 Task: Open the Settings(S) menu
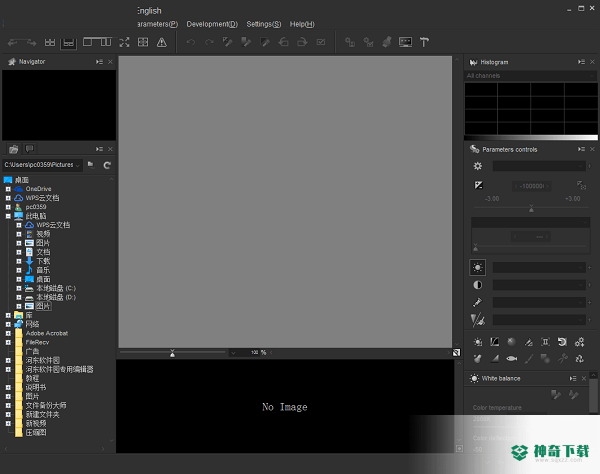click(x=264, y=24)
